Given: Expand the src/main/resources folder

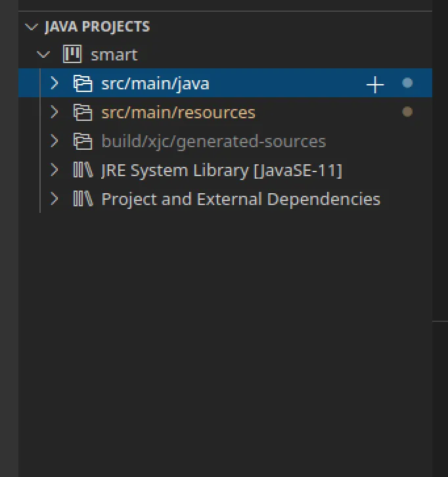Looking at the screenshot, I should [x=55, y=112].
